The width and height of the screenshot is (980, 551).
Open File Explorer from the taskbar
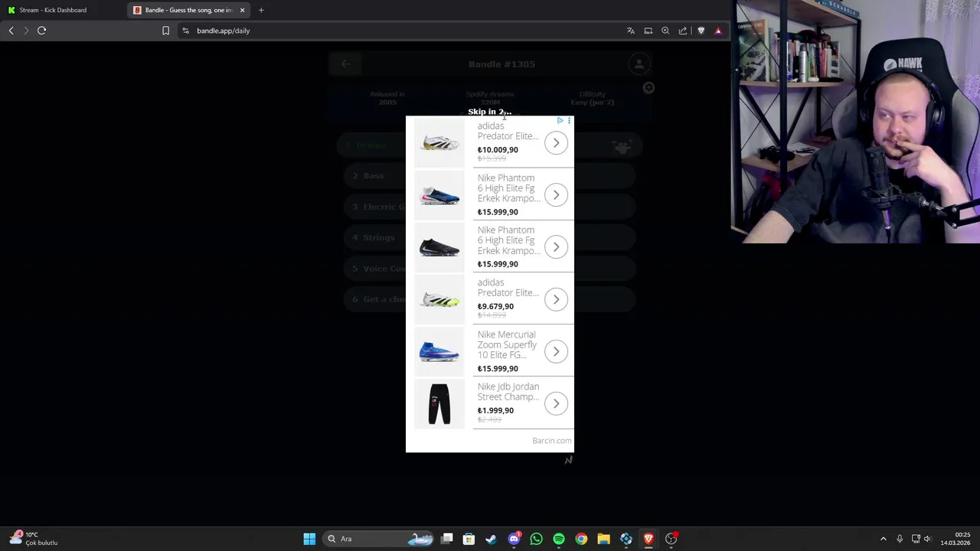(x=603, y=539)
